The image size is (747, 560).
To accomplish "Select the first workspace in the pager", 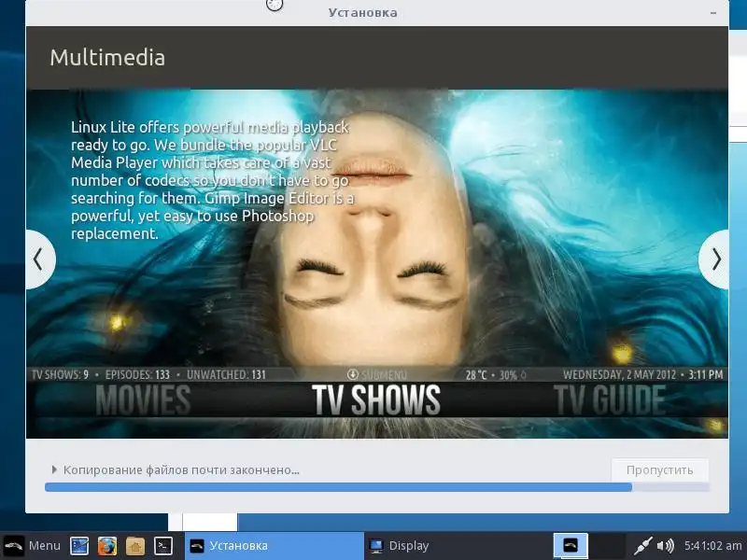I will (571, 545).
